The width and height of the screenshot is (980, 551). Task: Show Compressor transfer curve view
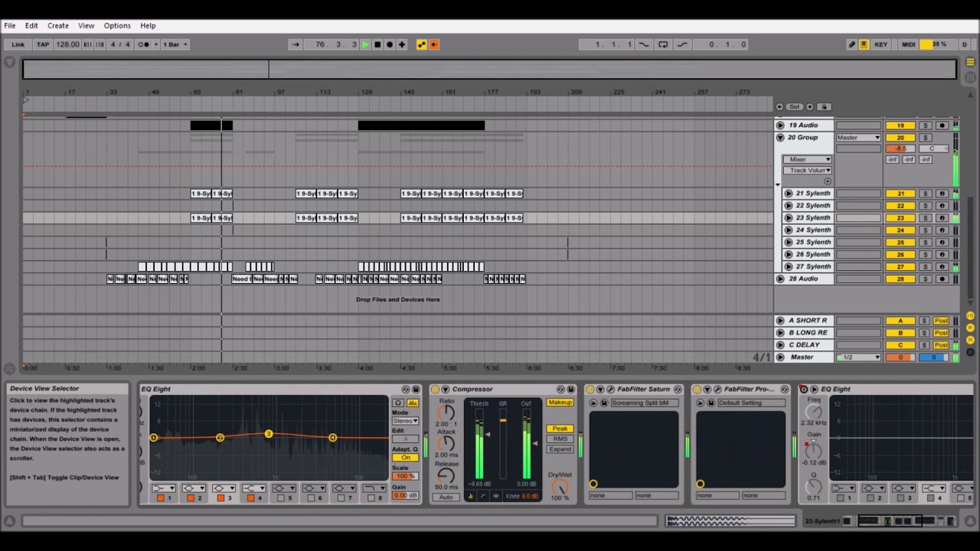483,496
